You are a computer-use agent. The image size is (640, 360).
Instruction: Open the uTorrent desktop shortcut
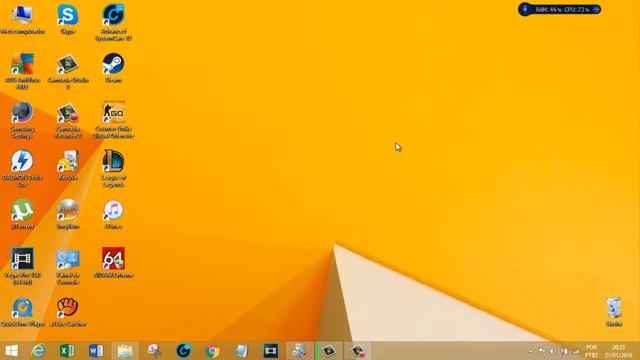pos(22,214)
